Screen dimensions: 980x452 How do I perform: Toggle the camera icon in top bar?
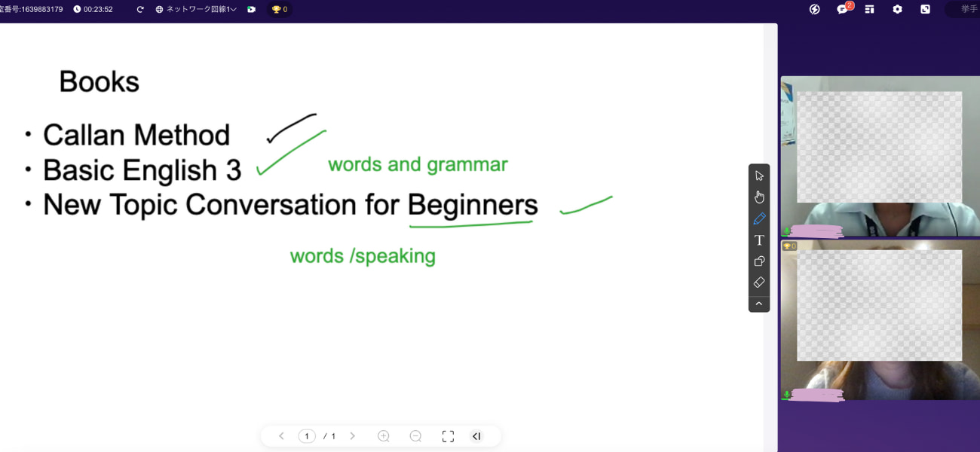click(251, 10)
